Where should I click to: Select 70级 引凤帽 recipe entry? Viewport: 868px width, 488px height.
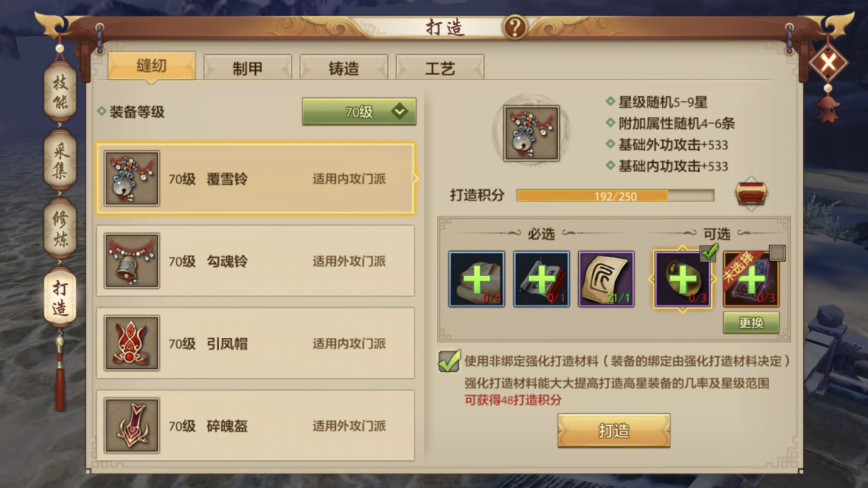255,343
